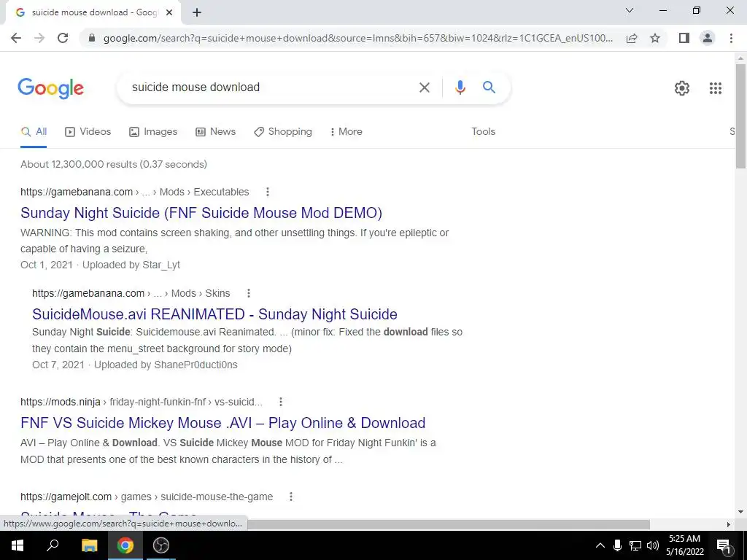Open network status in tray

635,545
